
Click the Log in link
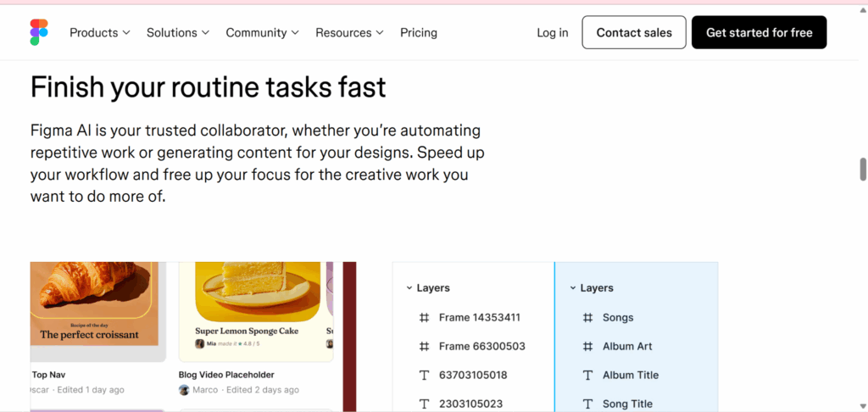553,32
